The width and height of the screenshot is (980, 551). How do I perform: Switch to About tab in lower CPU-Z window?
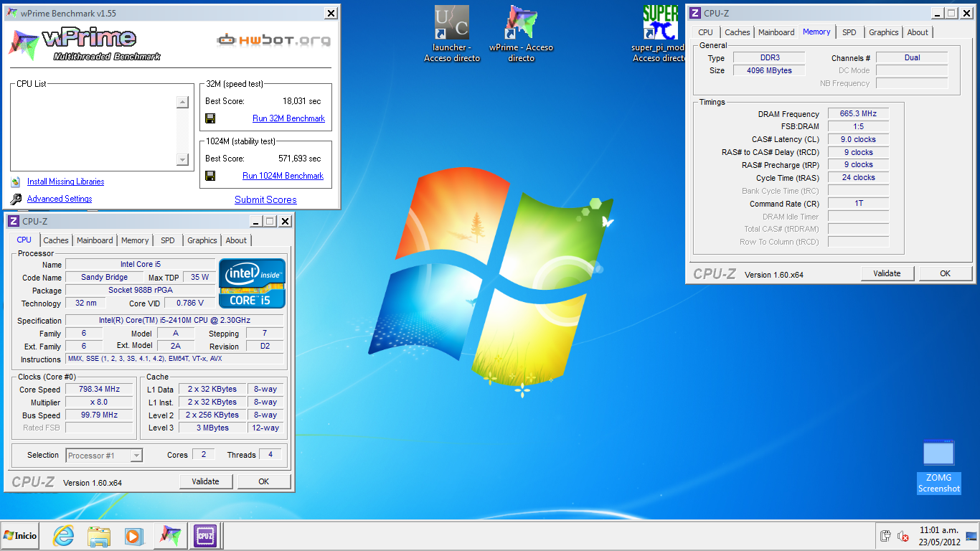pos(236,240)
